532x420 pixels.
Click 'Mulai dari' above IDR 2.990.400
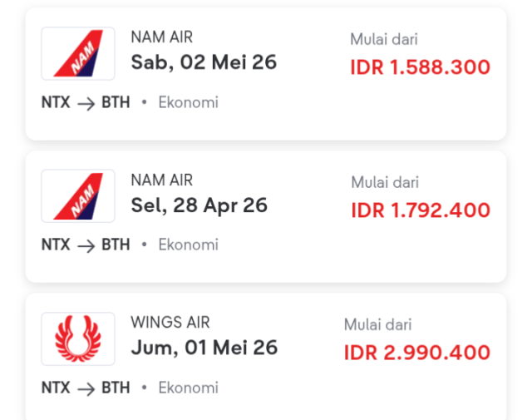(377, 325)
